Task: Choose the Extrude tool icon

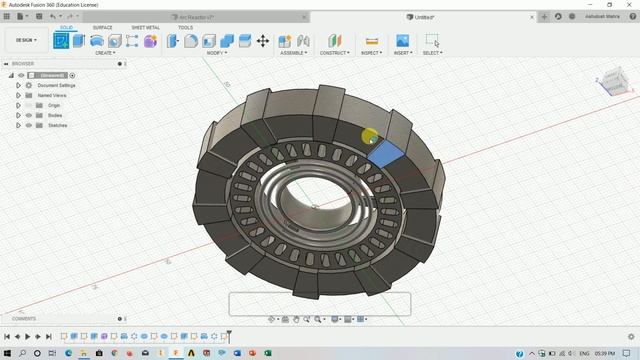Action: 79,41
